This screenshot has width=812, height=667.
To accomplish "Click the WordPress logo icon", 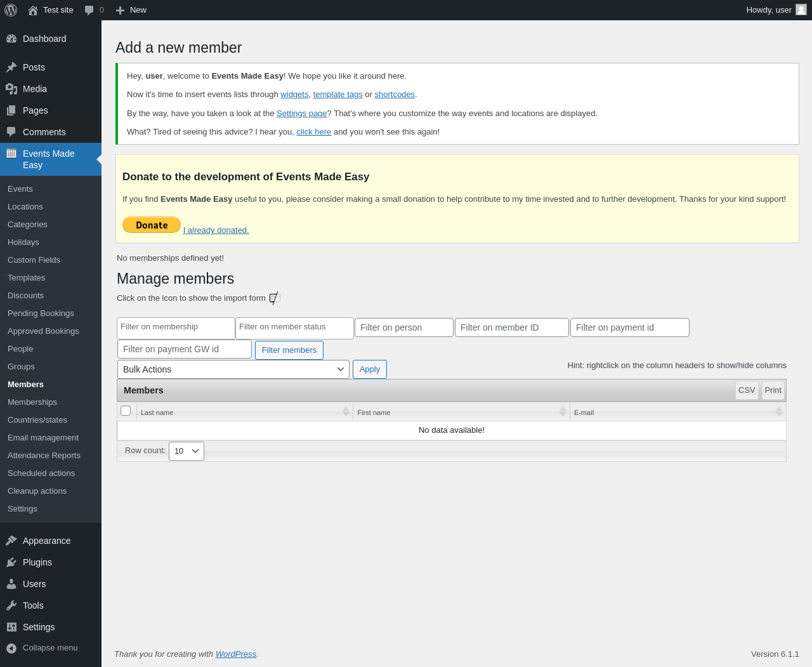I will pos(11,10).
